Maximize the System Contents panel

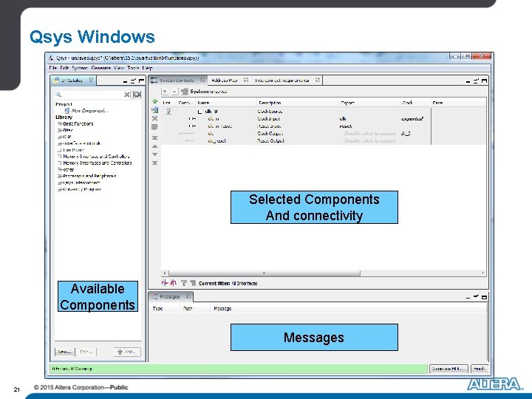pyautogui.click(x=484, y=81)
